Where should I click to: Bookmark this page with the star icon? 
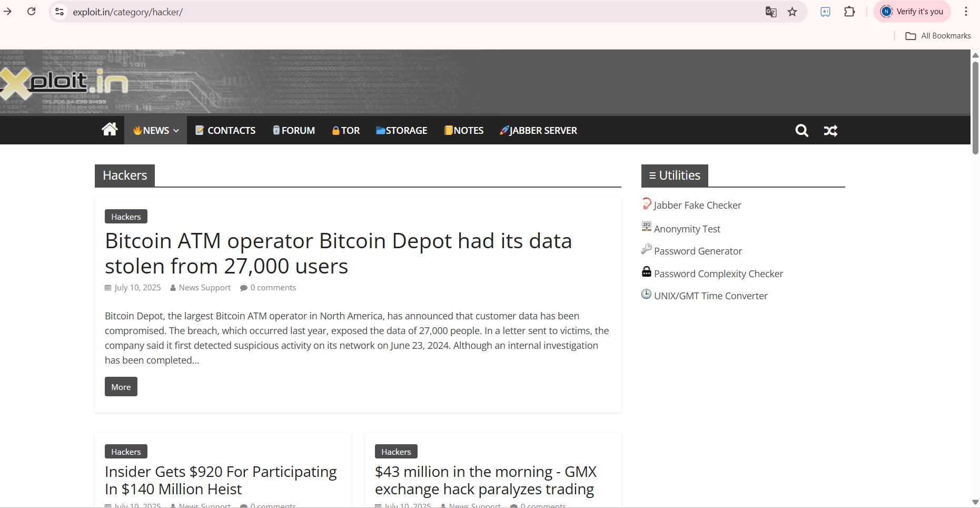[793, 12]
